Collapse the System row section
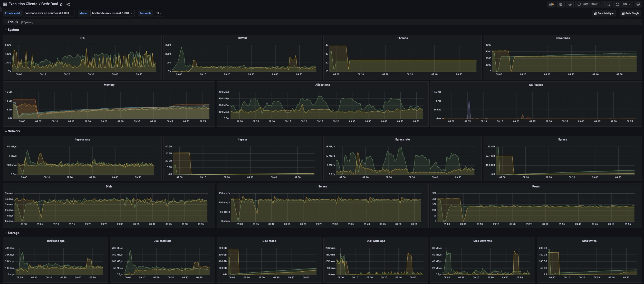 coord(13,30)
